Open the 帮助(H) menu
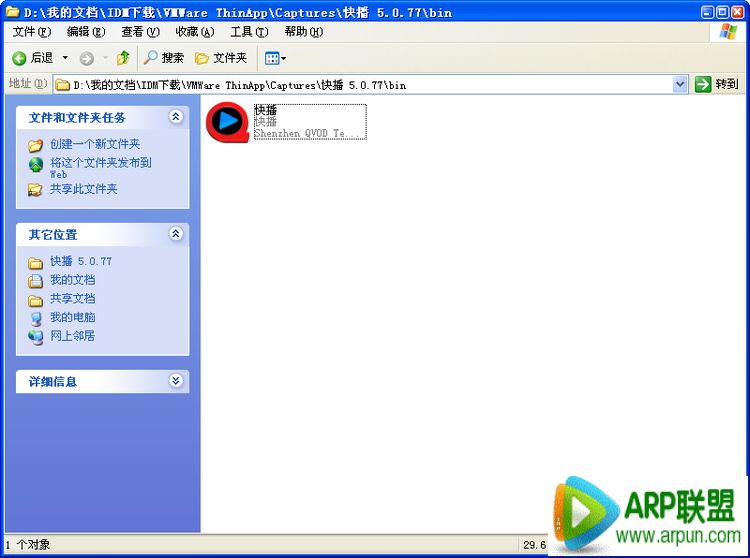This screenshot has width=750, height=558. [x=303, y=32]
